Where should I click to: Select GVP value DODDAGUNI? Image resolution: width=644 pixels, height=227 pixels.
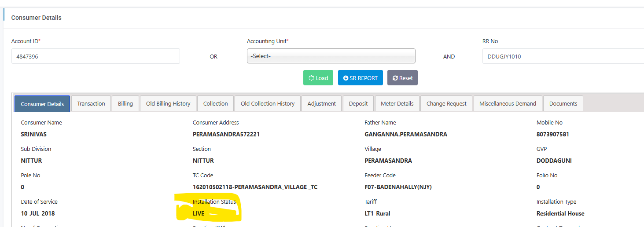pos(554,161)
